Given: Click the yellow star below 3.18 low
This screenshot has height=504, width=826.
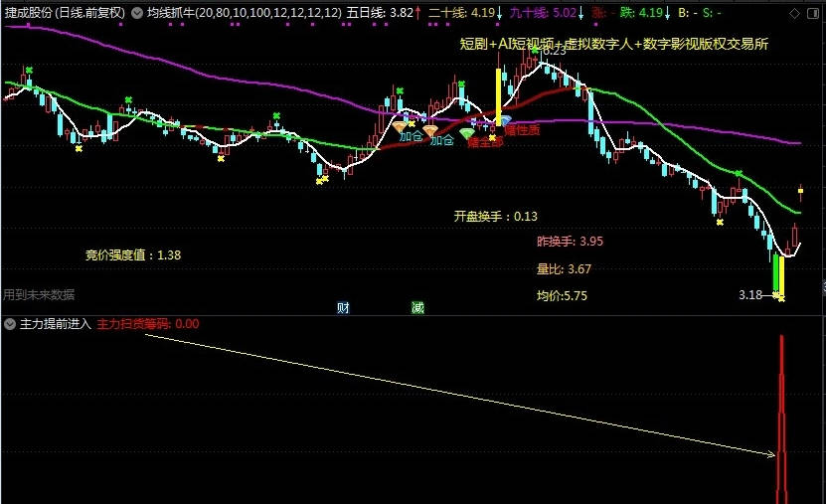Looking at the screenshot, I should pos(781,298).
